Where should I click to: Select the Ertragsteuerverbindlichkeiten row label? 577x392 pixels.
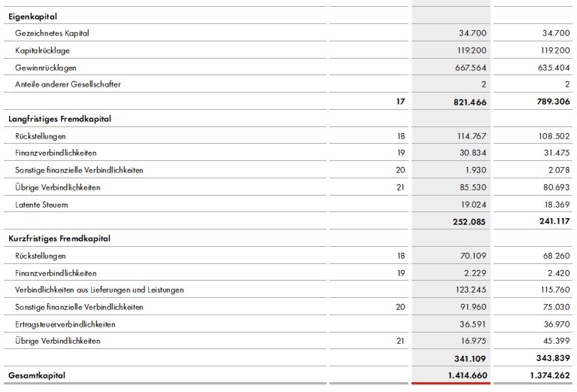tap(62, 324)
